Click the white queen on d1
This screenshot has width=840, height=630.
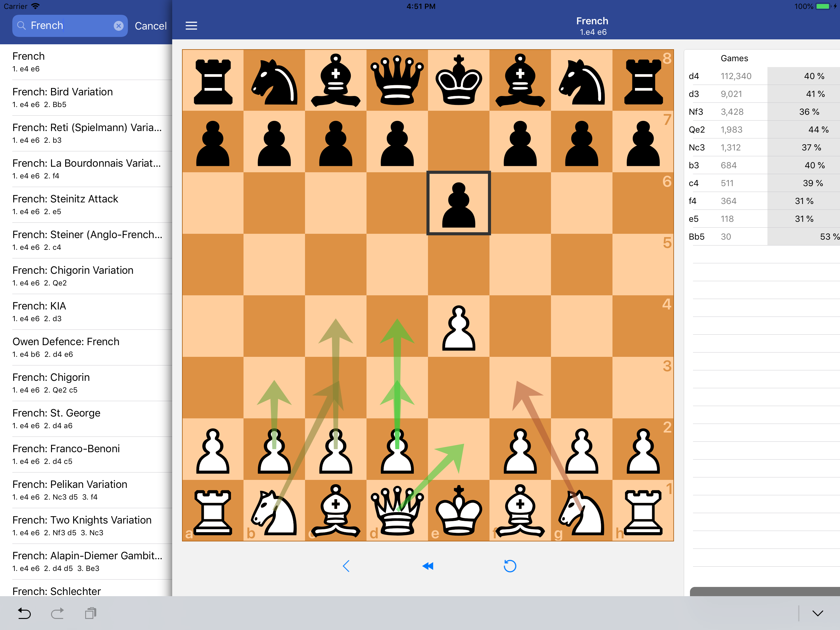(x=397, y=510)
